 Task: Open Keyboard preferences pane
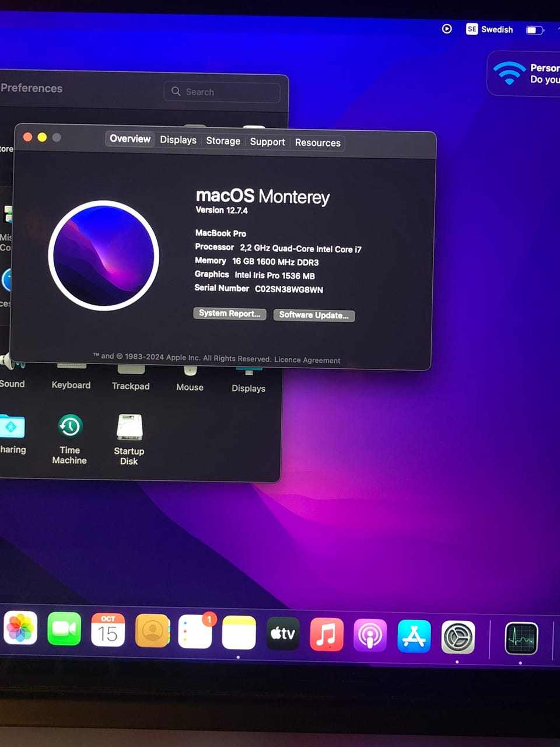click(71, 376)
